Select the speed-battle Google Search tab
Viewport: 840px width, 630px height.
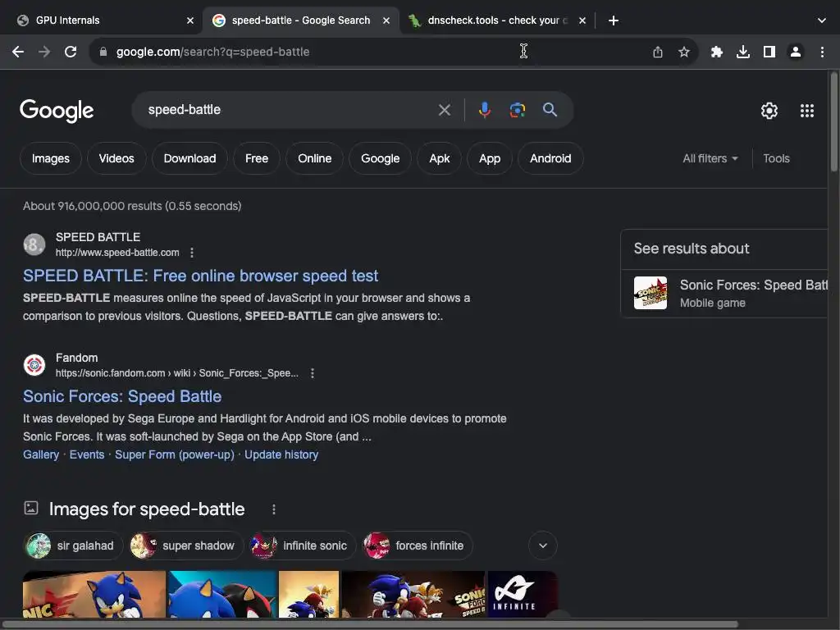click(x=301, y=21)
